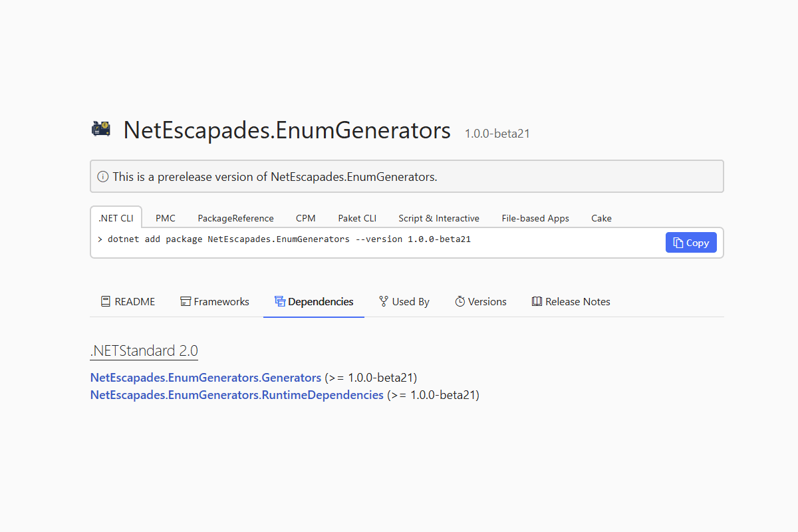Click the Versions clock icon
This screenshot has width=798, height=532.
tap(460, 302)
